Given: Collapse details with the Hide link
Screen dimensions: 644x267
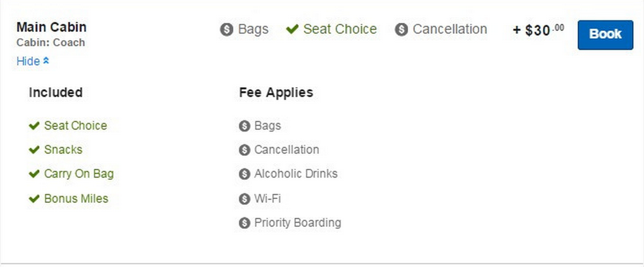Looking at the screenshot, I should (x=28, y=61).
